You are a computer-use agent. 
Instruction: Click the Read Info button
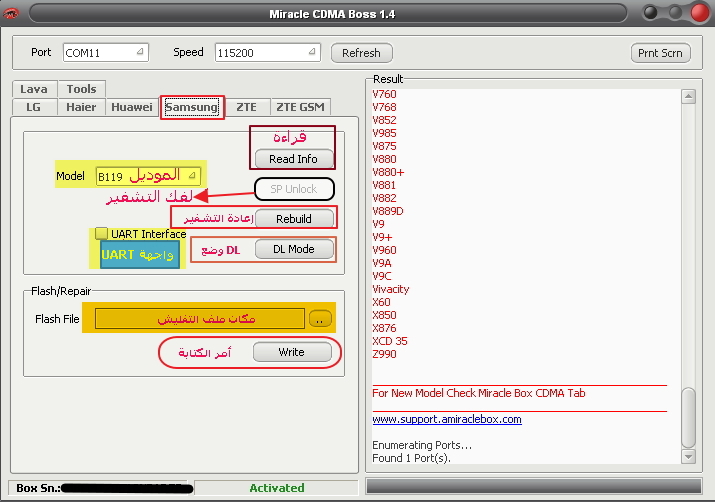[293, 159]
